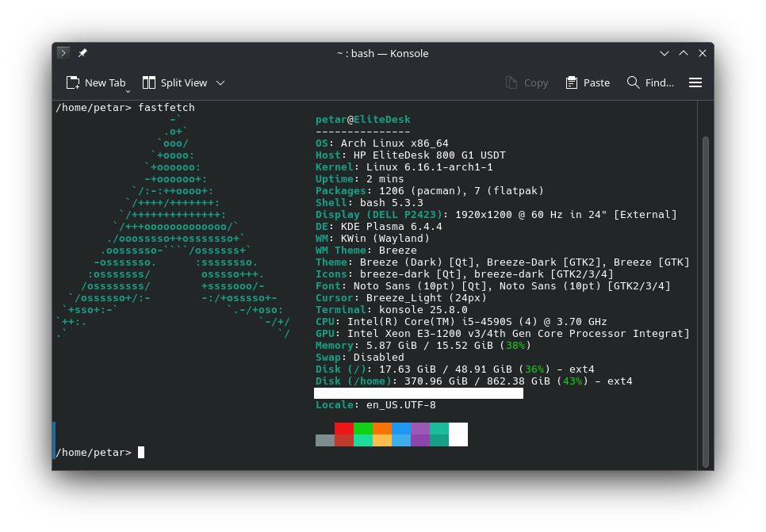Click the bright blue color block

tap(401, 428)
